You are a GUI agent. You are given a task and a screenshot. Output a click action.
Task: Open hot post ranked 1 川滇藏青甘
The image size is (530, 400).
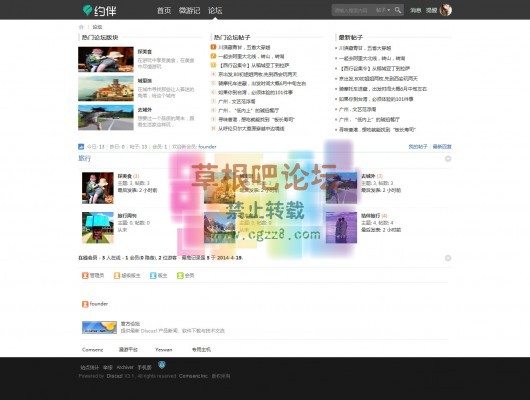(x=244, y=47)
